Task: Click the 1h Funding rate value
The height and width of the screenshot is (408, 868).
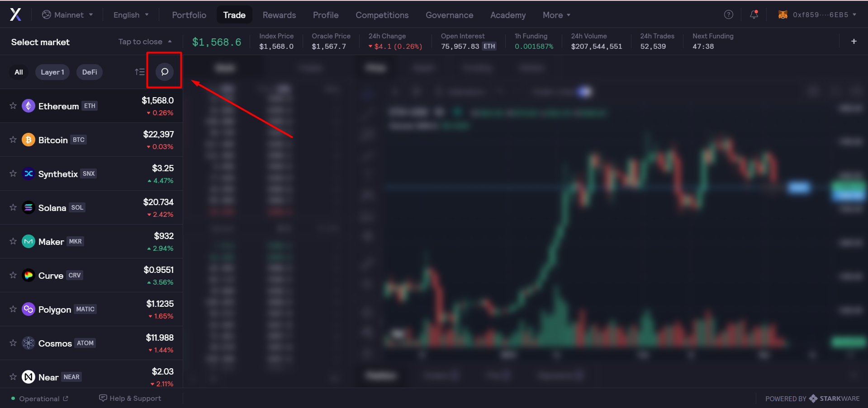Action: click(x=534, y=46)
